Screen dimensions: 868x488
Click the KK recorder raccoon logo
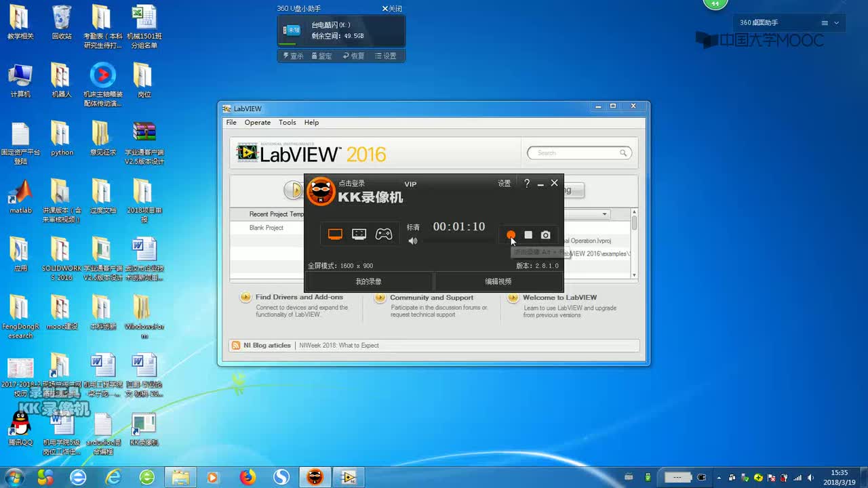321,192
